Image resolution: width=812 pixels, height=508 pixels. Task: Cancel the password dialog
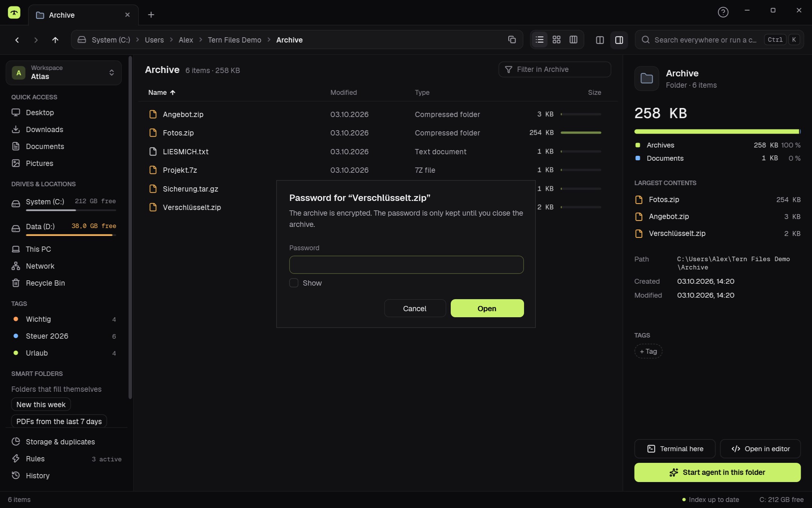click(x=415, y=308)
